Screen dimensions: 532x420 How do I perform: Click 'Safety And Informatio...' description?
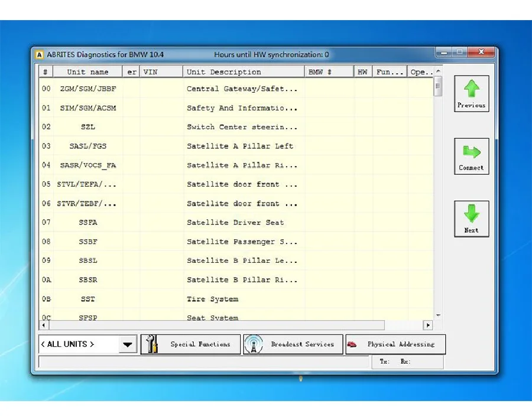242,108
